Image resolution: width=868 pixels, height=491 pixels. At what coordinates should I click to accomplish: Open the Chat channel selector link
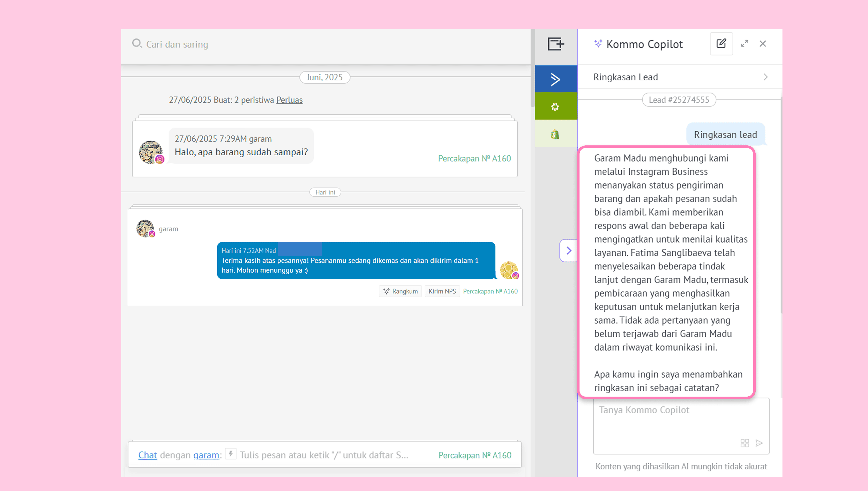click(x=147, y=455)
